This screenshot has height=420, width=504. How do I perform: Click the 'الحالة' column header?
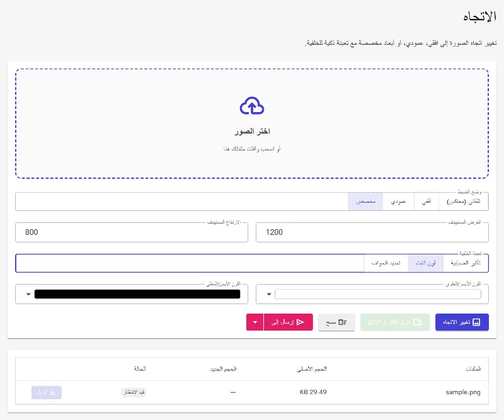140,369
